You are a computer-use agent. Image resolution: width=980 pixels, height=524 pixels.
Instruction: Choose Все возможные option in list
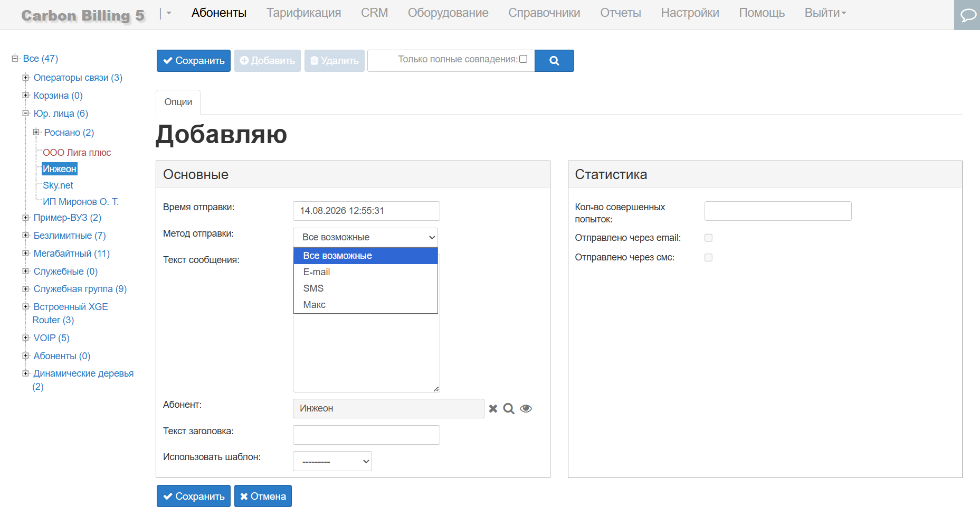pyautogui.click(x=365, y=256)
